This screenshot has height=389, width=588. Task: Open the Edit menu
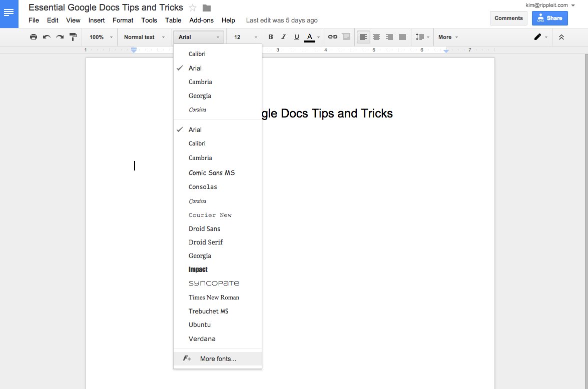coord(53,20)
